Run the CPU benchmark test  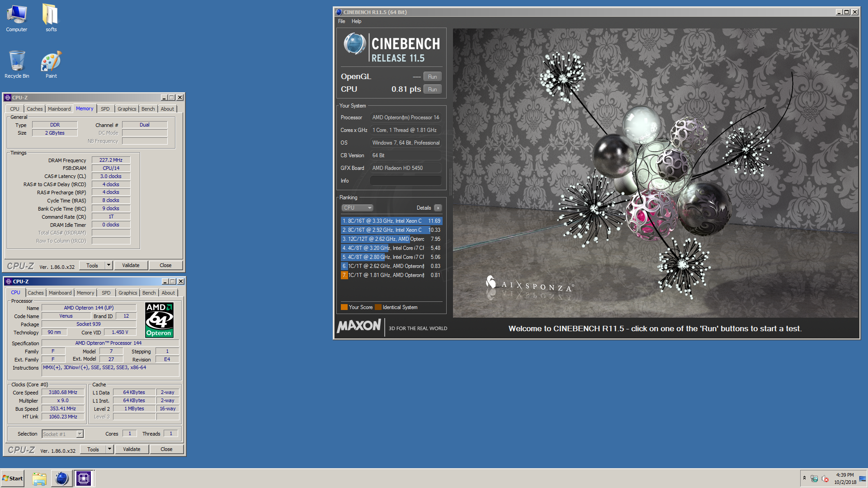(432, 89)
